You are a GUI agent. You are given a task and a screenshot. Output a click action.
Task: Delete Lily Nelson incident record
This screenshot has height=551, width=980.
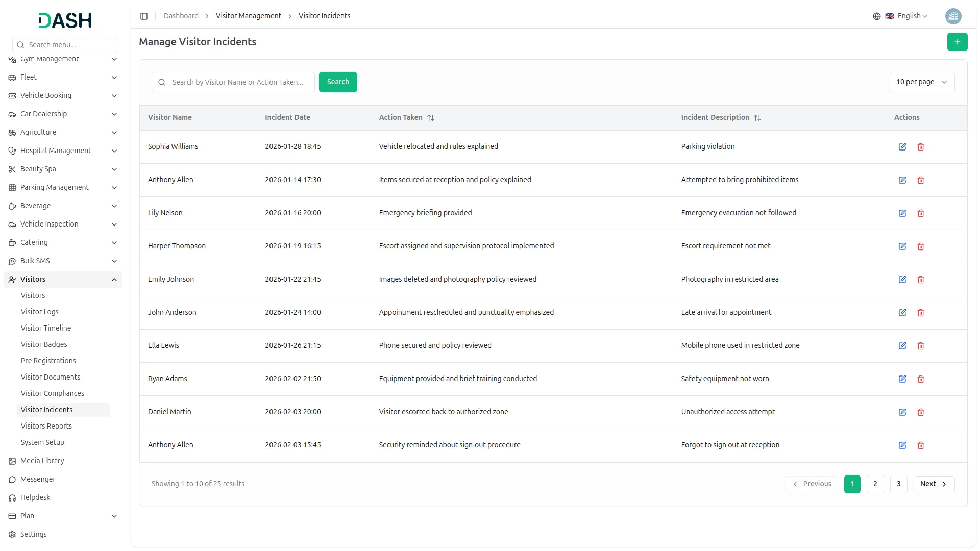[920, 213]
